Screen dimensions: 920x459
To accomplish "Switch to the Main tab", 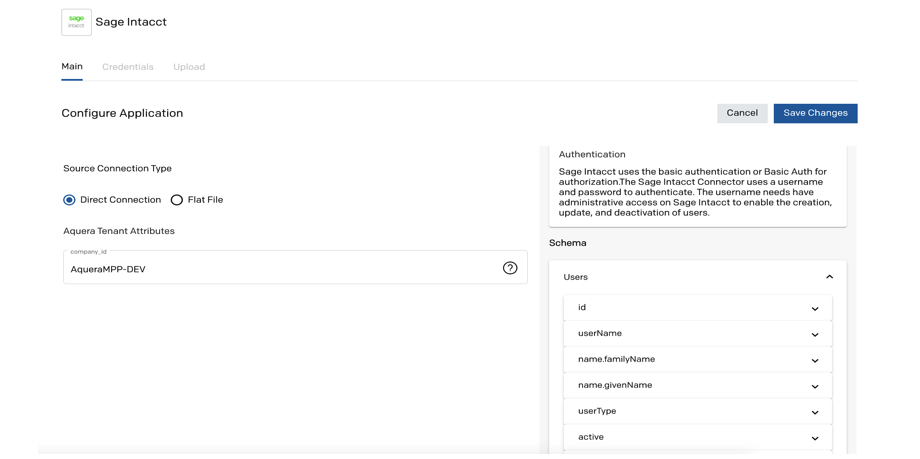I will point(72,67).
